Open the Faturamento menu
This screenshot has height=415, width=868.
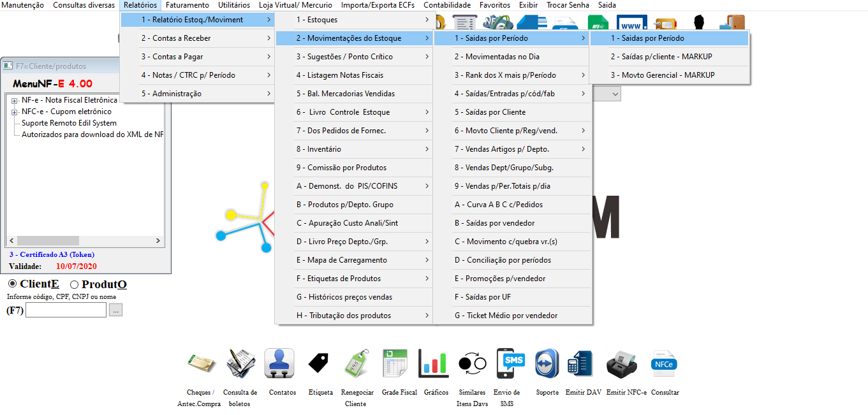click(187, 5)
